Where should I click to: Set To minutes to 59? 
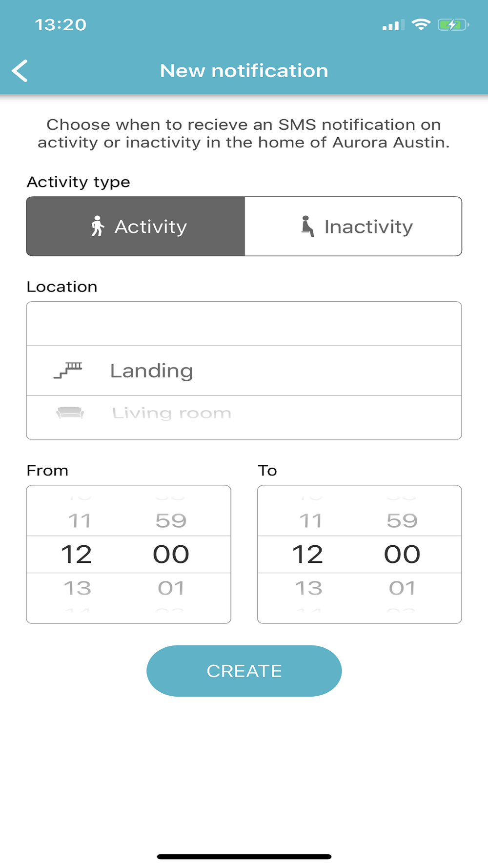coord(402,521)
